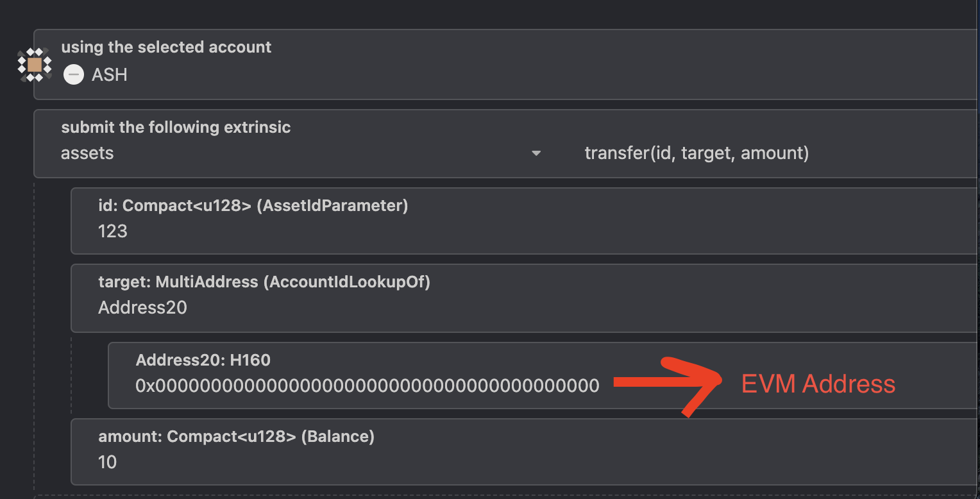Expand the transfer(id, target, amount) call selector

[696, 153]
